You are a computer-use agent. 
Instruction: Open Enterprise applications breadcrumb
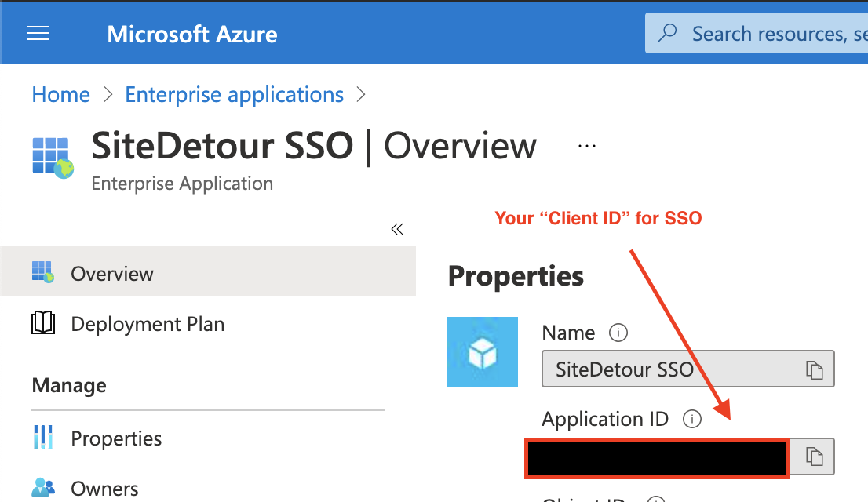pyautogui.click(x=234, y=95)
